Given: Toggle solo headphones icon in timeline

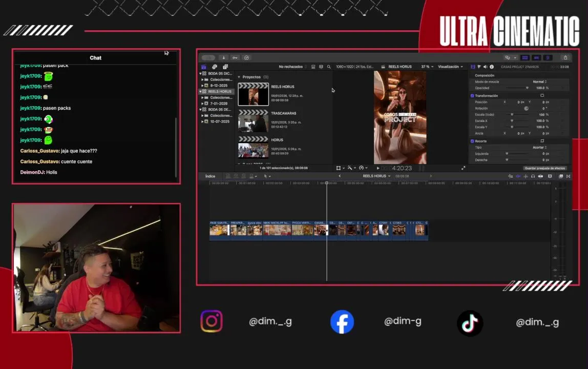Looking at the screenshot, I should click(x=533, y=176).
